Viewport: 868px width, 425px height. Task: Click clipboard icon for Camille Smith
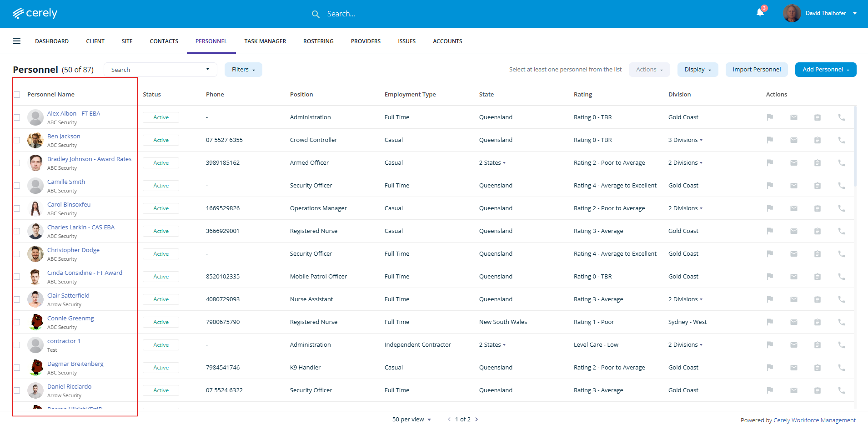[x=817, y=186]
